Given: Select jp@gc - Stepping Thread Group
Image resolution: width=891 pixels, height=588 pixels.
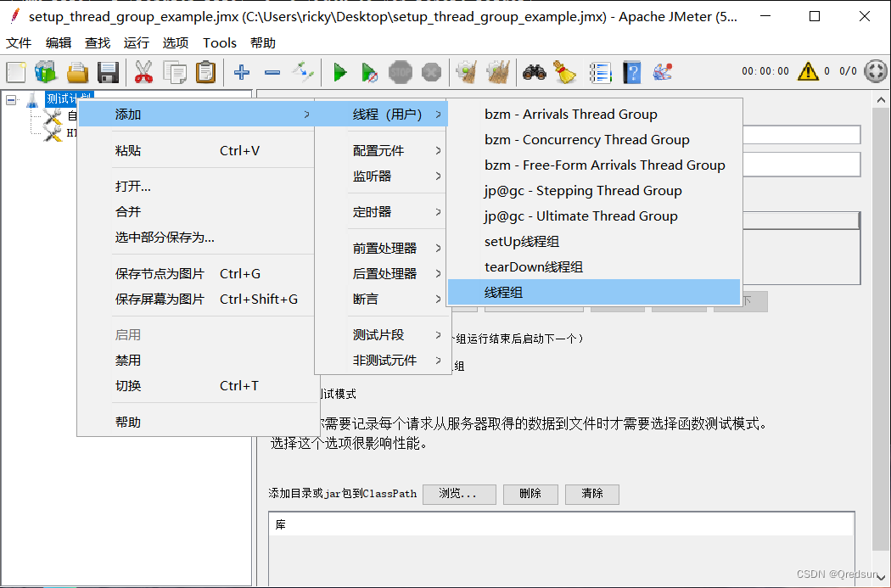Looking at the screenshot, I should [594, 191].
